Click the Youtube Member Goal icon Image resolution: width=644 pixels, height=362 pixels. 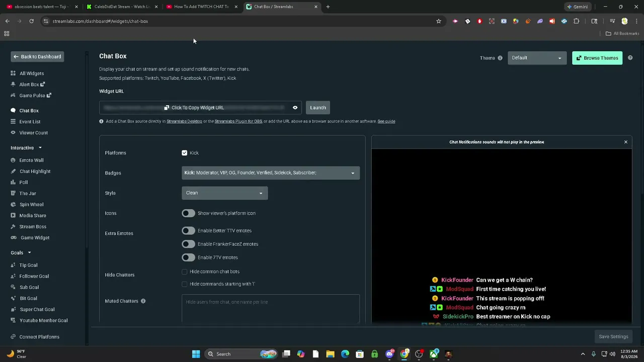pyautogui.click(x=13, y=320)
